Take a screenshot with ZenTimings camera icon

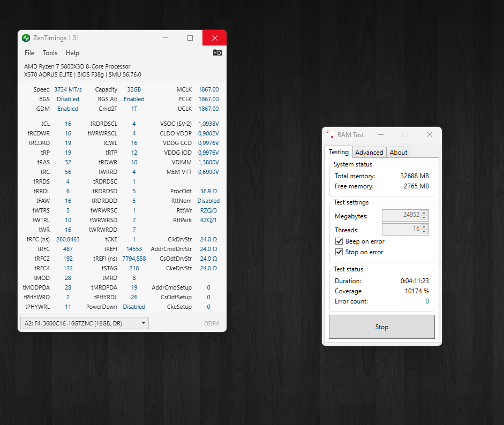point(217,52)
